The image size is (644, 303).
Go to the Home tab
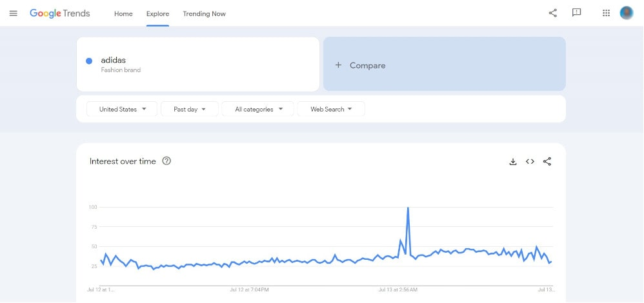[x=123, y=14]
